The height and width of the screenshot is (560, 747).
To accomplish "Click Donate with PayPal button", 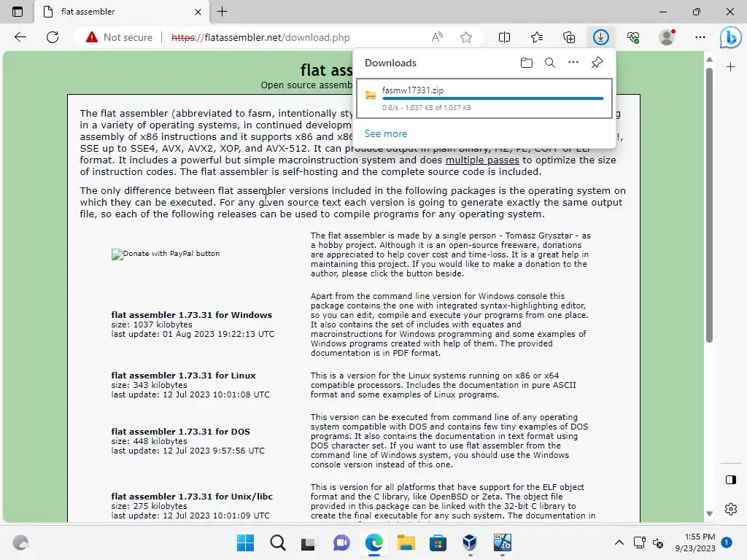I will 166,254.
